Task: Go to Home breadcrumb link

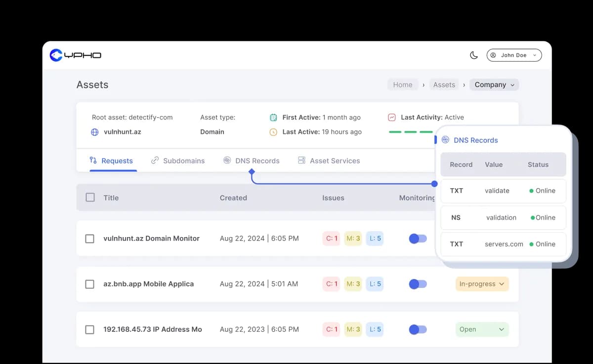Action: point(402,85)
